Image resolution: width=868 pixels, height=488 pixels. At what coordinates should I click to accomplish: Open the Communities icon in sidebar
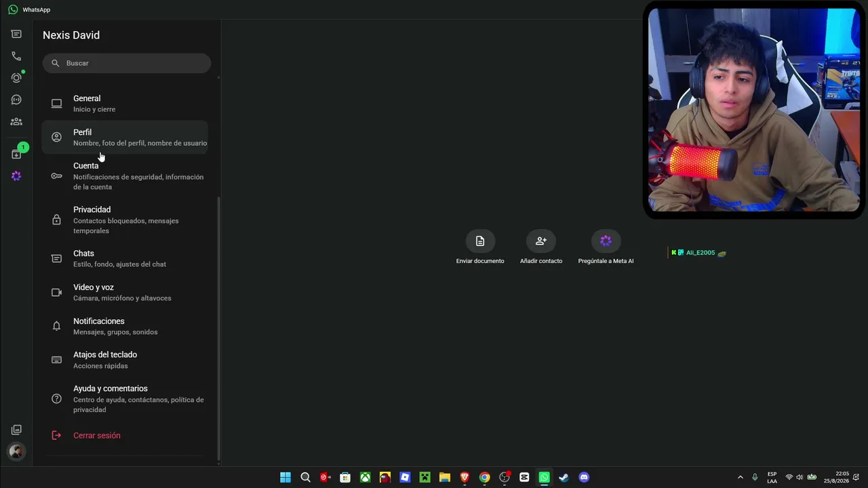(16, 122)
